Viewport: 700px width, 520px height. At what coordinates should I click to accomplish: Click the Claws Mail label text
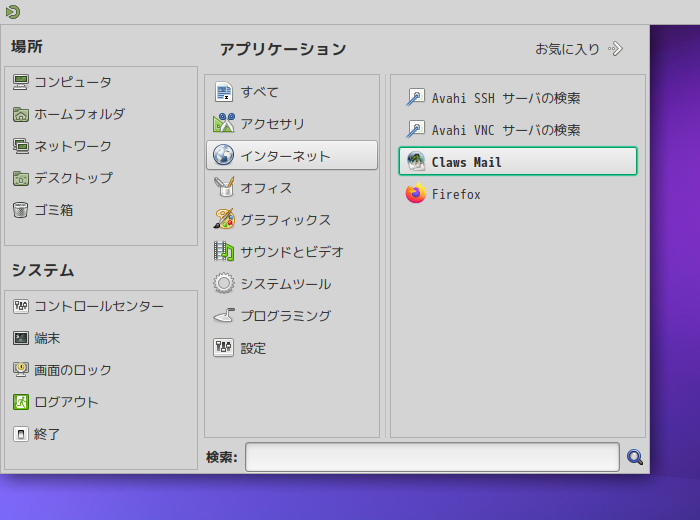click(466, 162)
